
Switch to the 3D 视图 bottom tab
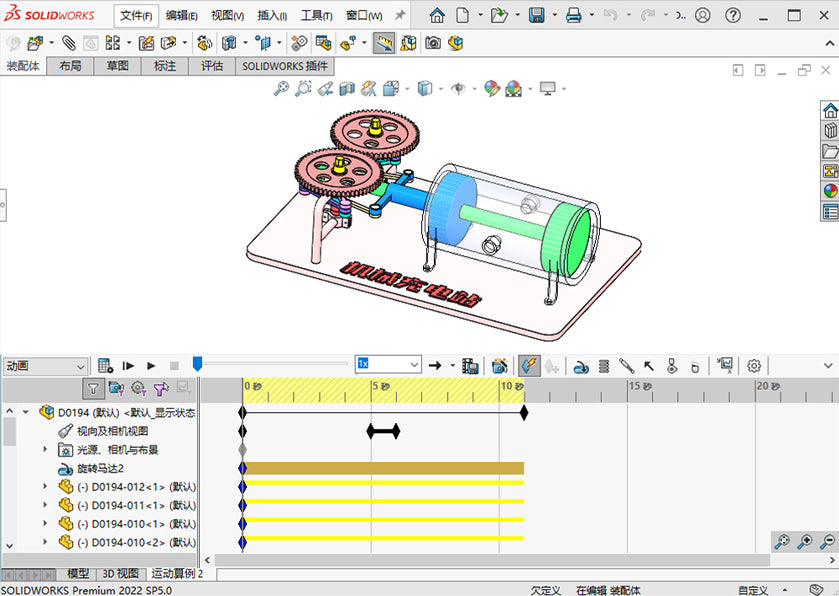point(120,574)
